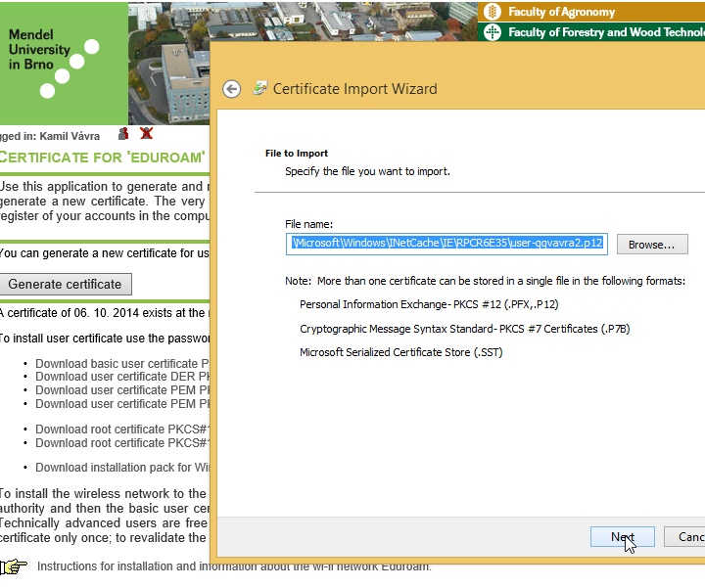Viewport: 705px width, 588px height.
Task: Open the first Download user certificate PEM link
Action: (122, 390)
